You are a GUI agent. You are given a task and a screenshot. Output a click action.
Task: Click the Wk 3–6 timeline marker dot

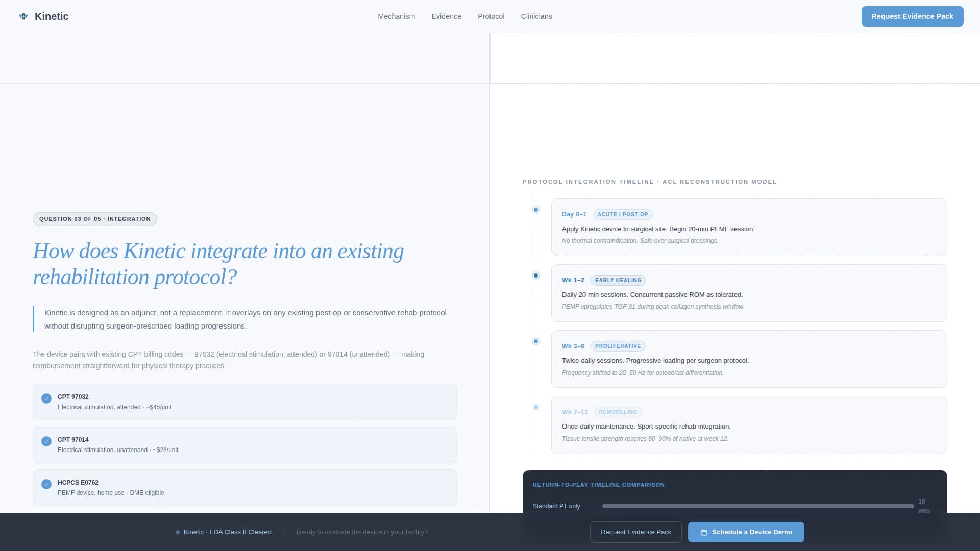tap(536, 341)
